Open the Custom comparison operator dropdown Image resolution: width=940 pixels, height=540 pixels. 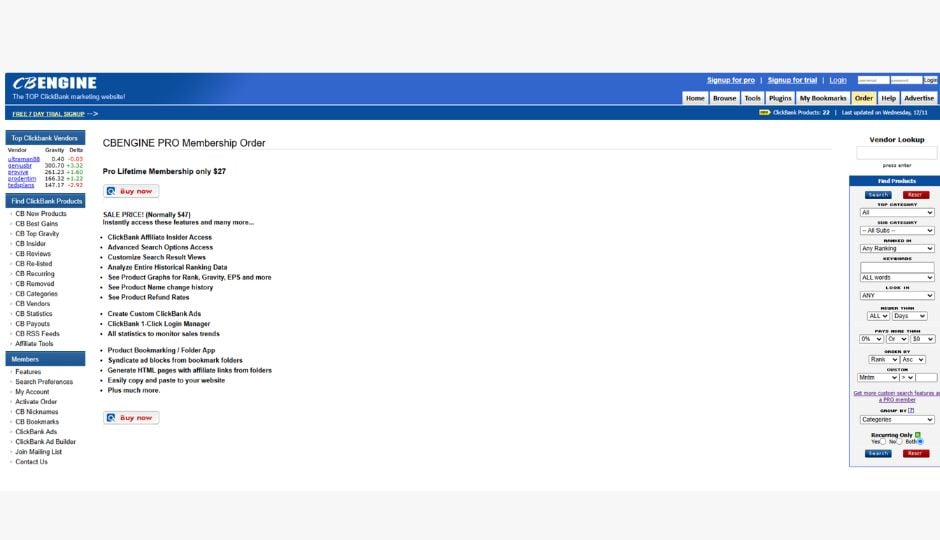907,378
